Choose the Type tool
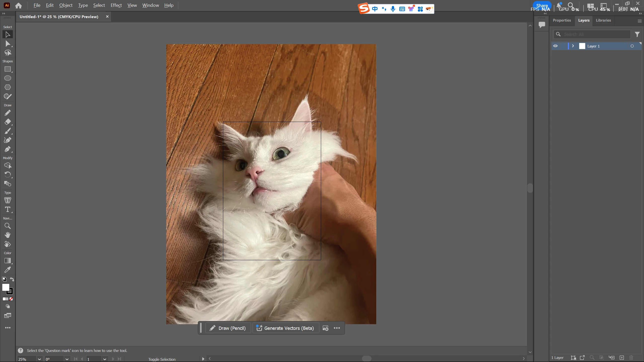The height and width of the screenshot is (362, 644). [8, 209]
